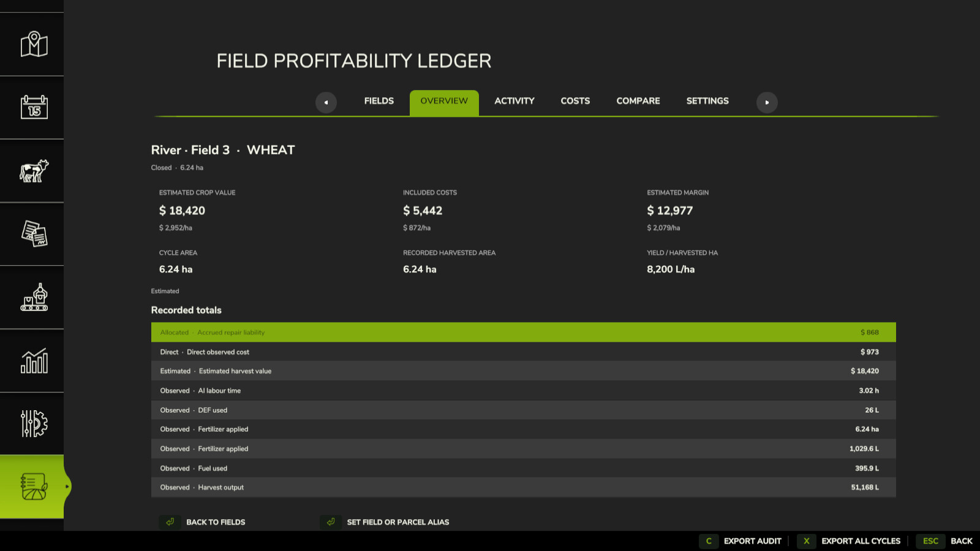Click Set Field or Parcel Alias

point(398,522)
